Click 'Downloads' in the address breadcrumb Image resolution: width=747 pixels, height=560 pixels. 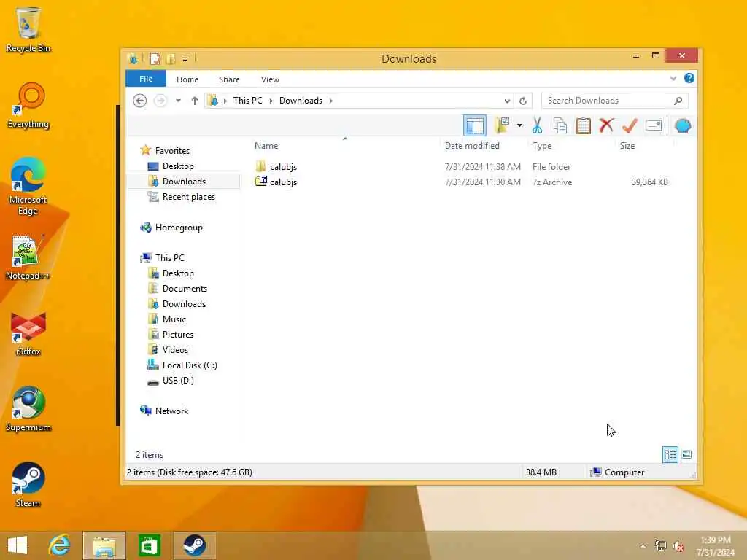pos(301,101)
